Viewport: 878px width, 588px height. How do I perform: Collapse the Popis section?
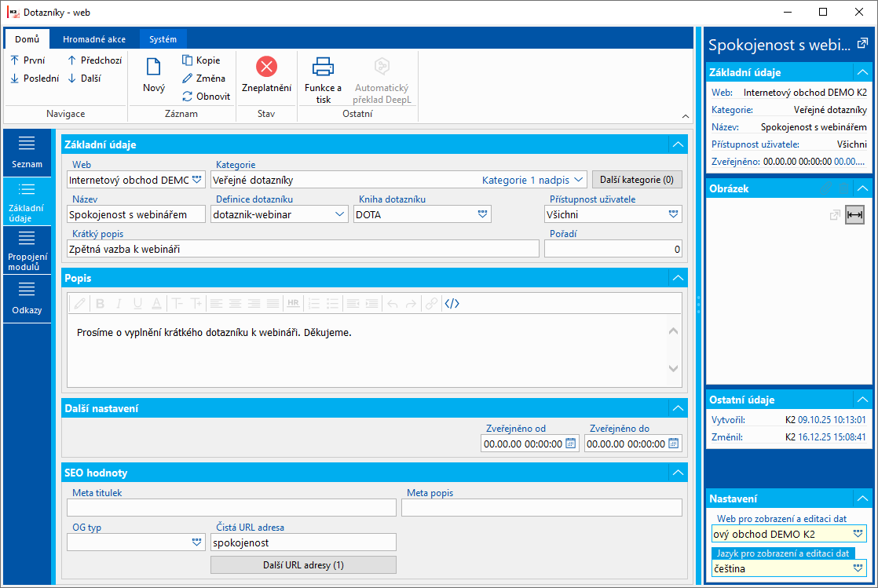point(676,278)
